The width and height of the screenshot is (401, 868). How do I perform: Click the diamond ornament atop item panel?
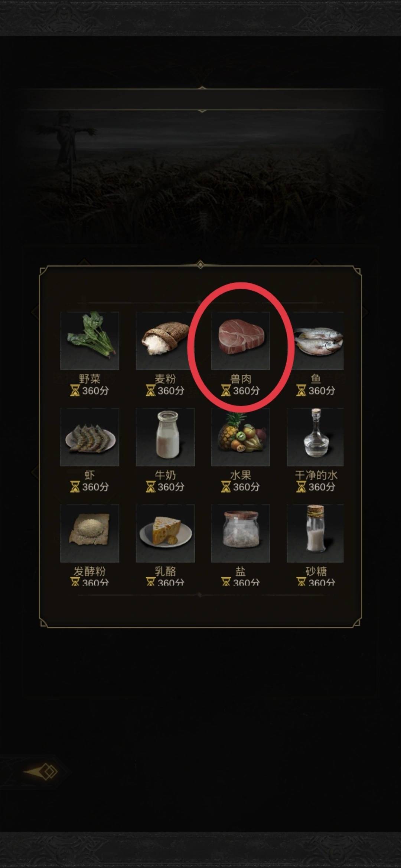[200, 264]
